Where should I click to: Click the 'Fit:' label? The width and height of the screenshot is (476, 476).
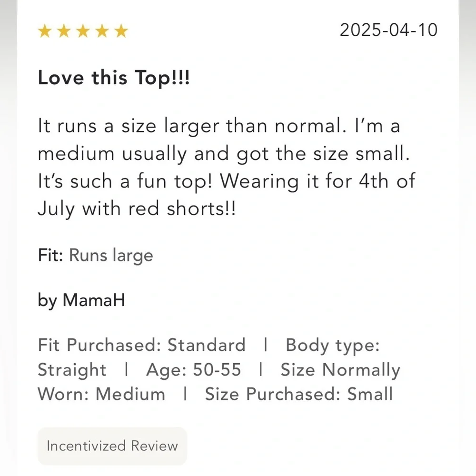50,255
